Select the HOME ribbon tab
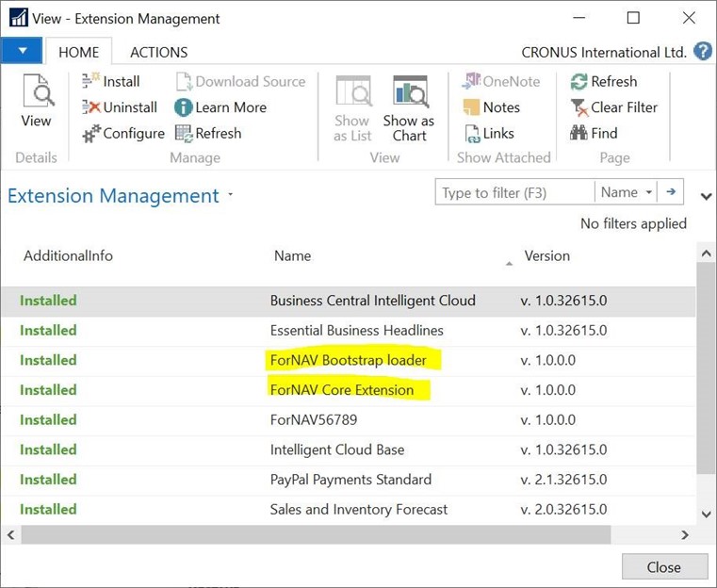 [78, 52]
